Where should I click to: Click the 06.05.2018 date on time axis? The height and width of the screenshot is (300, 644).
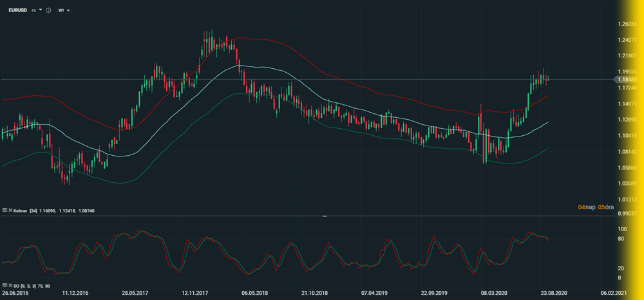pyautogui.click(x=254, y=293)
